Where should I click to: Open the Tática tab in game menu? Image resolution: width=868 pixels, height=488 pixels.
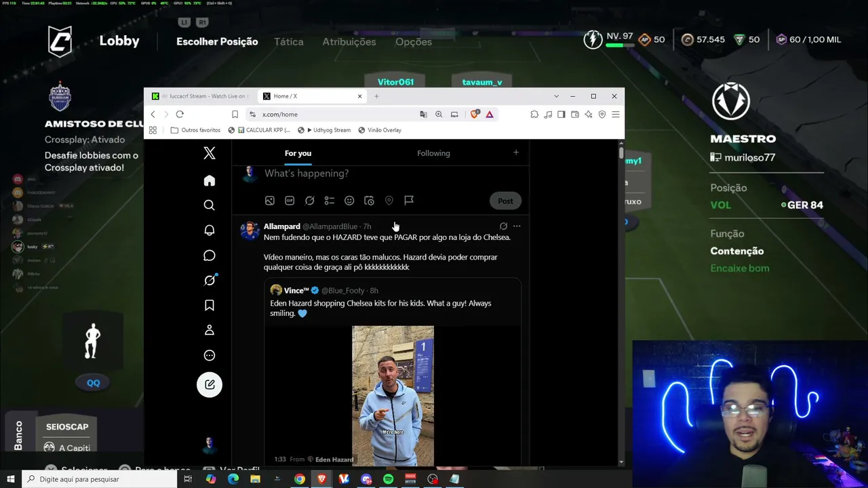click(x=289, y=41)
